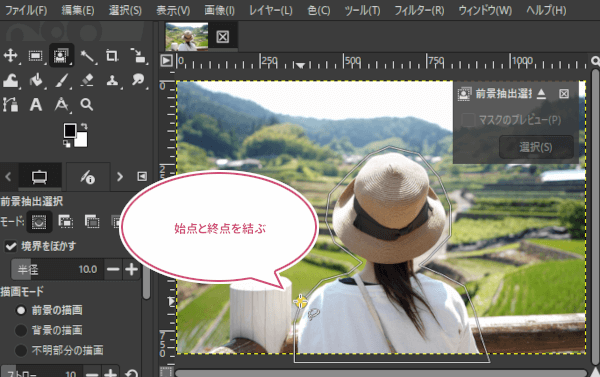Click subtract from selection mode icon
The image size is (600, 377).
click(92, 222)
